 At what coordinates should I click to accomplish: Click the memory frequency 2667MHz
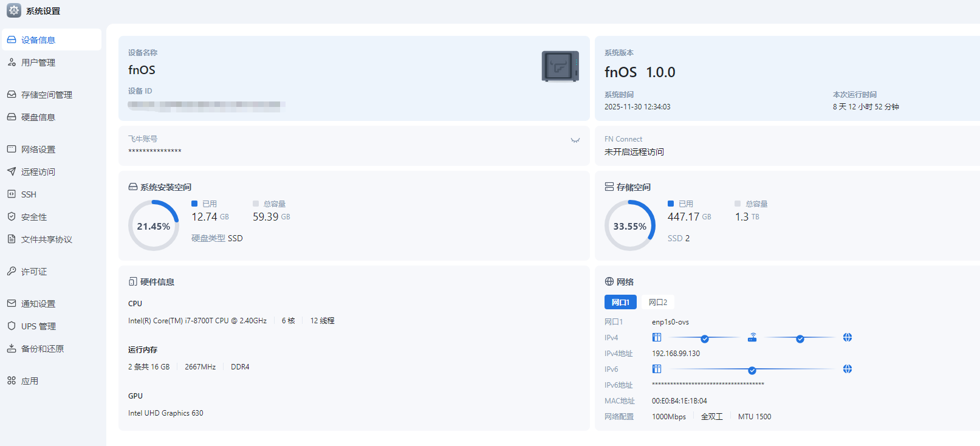200,367
